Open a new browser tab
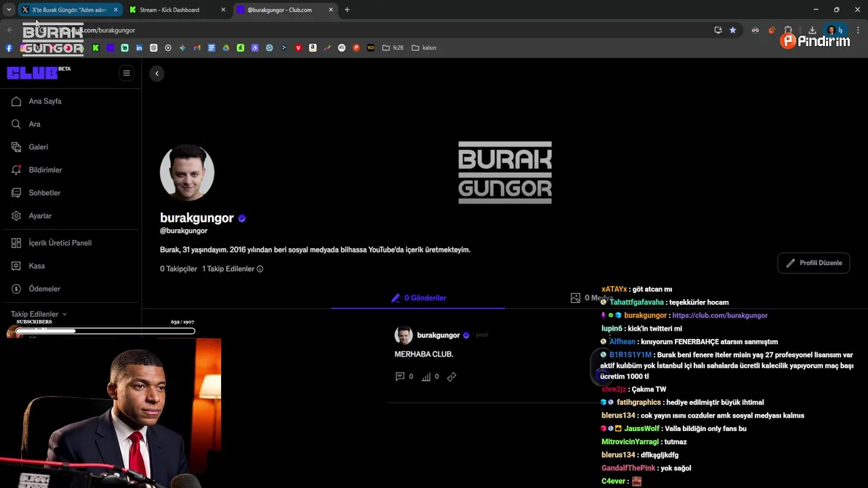The image size is (868, 488). [347, 9]
